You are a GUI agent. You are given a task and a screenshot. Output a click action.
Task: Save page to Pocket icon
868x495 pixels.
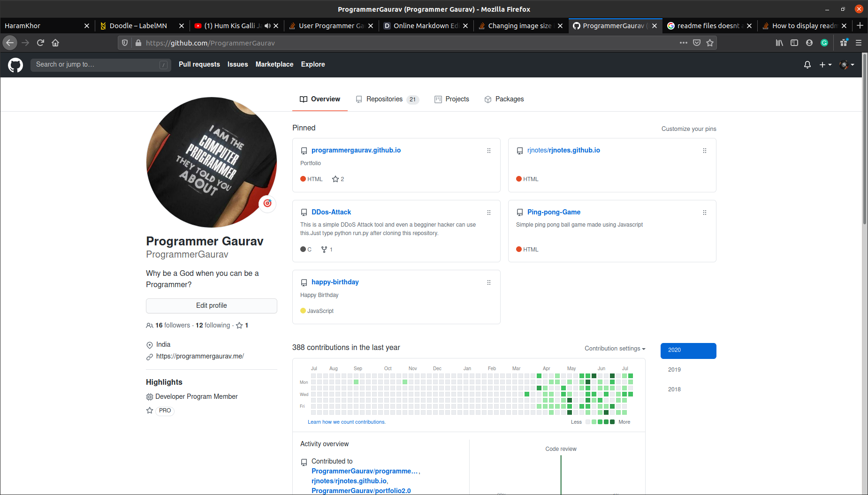697,43
